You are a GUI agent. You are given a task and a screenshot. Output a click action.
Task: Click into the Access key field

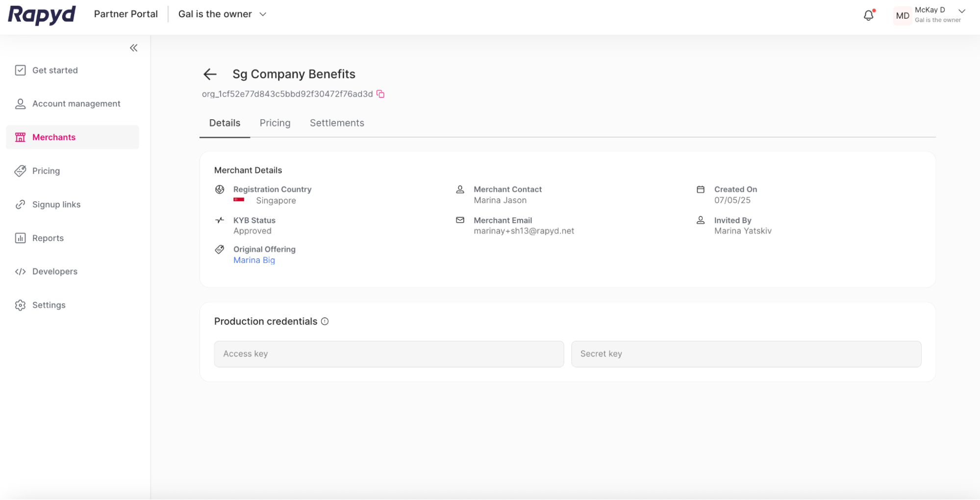(389, 354)
